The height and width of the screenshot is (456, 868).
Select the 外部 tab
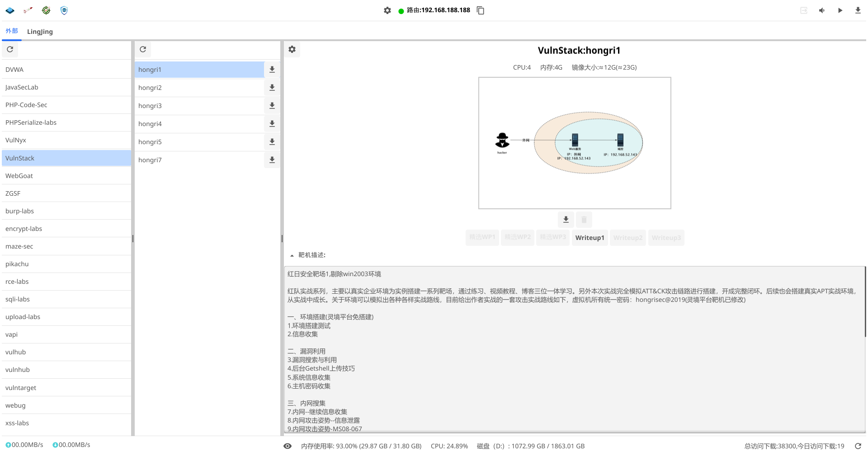(12, 31)
